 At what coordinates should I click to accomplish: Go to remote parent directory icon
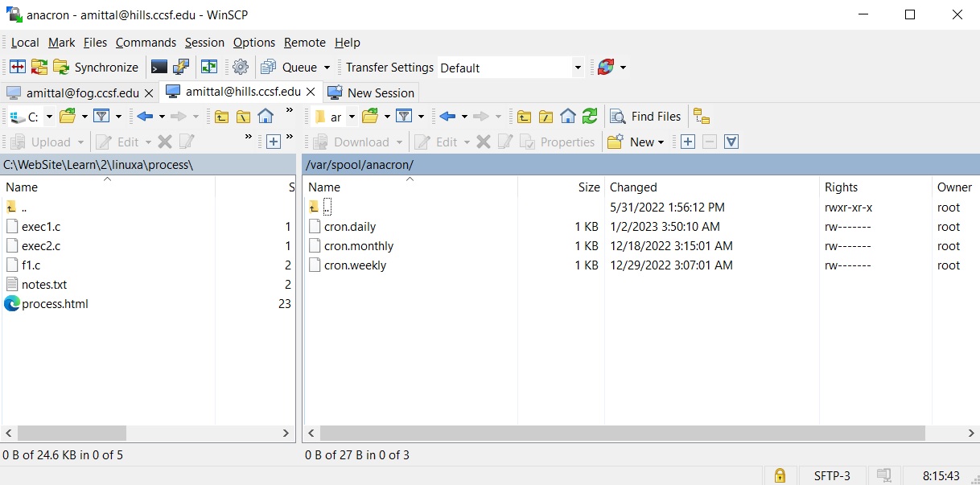tap(524, 117)
